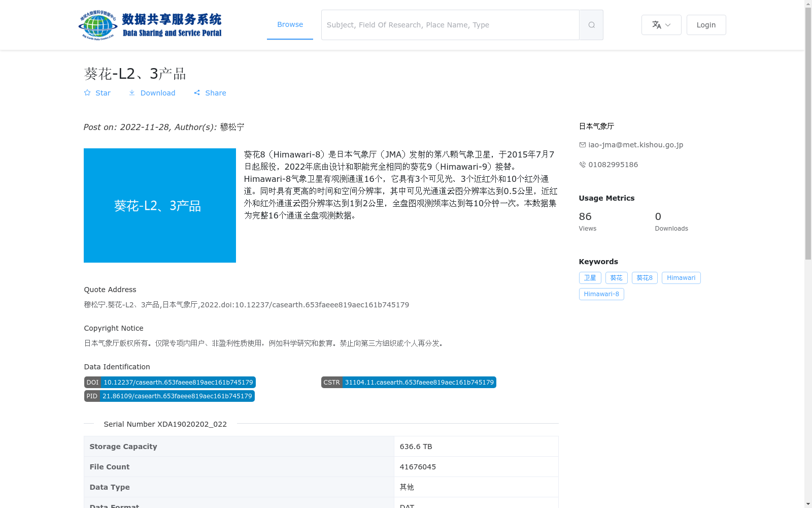The image size is (812, 508).
Task: Click the phone icon beside 01082995186
Action: pos(583,165)
